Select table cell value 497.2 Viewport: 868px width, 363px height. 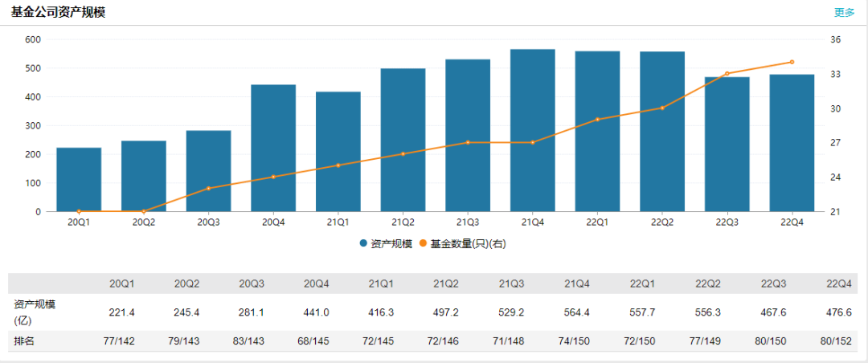click(447, 312)
